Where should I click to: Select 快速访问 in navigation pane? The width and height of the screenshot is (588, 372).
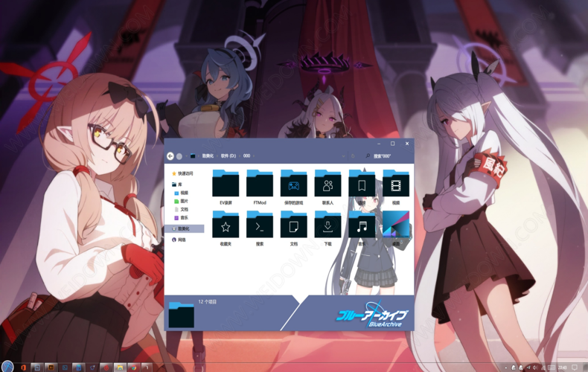[182, 173]
